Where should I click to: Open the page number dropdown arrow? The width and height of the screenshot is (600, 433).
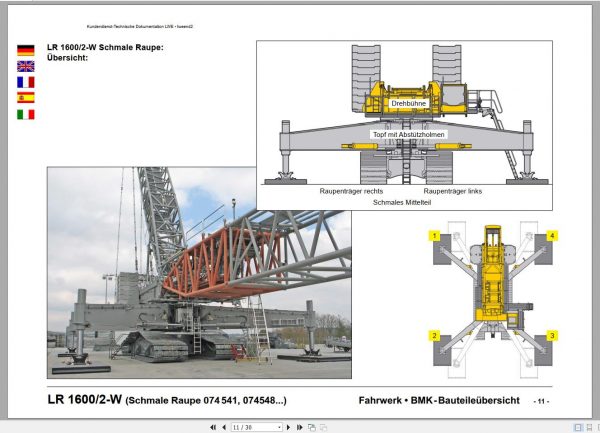pos(279,427)
